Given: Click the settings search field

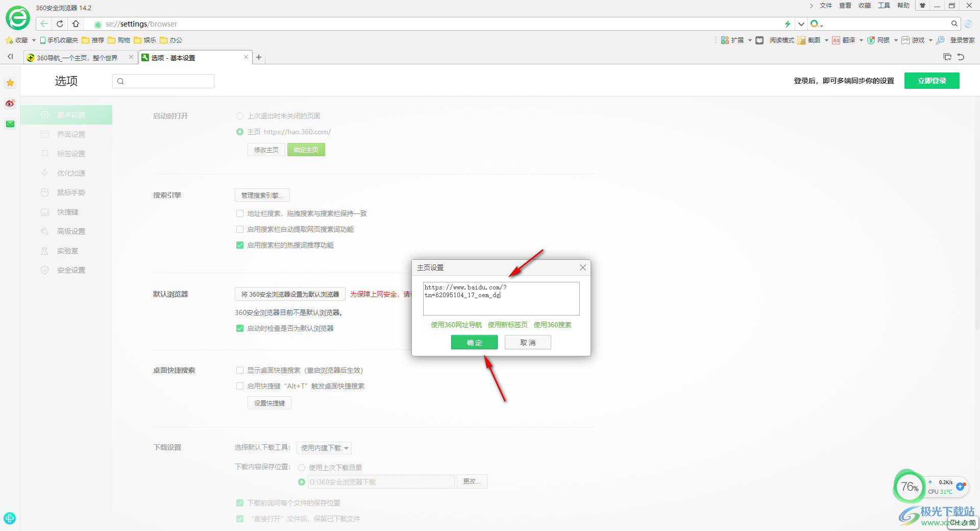Looking at the screenshot, I should [163, 81].
